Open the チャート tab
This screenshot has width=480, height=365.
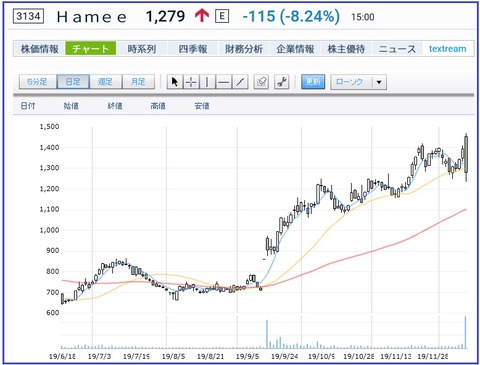coord(91,49)
